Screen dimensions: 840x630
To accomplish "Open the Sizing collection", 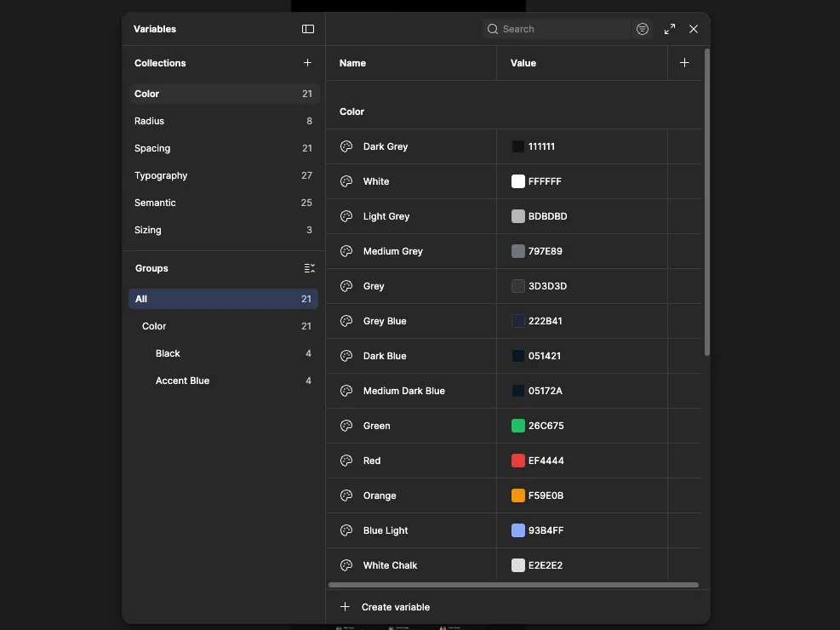I will click(x=225, y=230).
